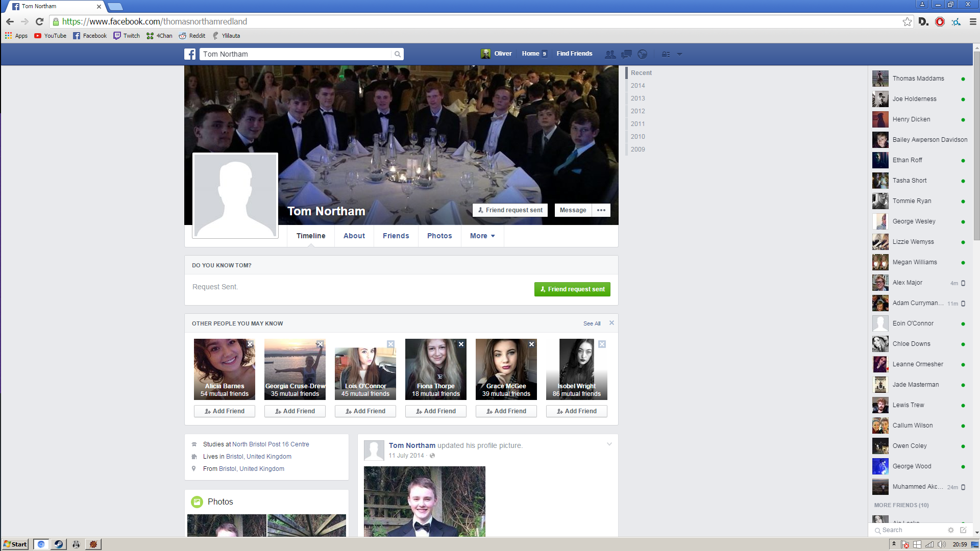Click Friend request sent on cover photo
980x551 pixels.
pos(510,210)
